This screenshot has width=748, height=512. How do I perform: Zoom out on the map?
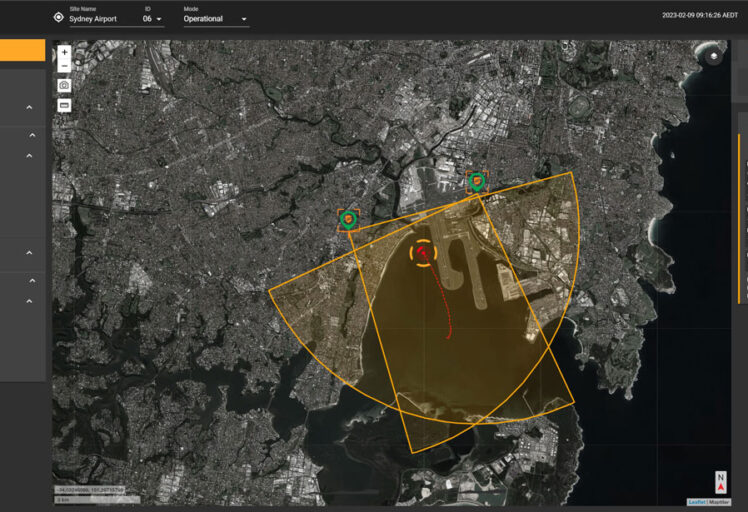click(64, 66)
